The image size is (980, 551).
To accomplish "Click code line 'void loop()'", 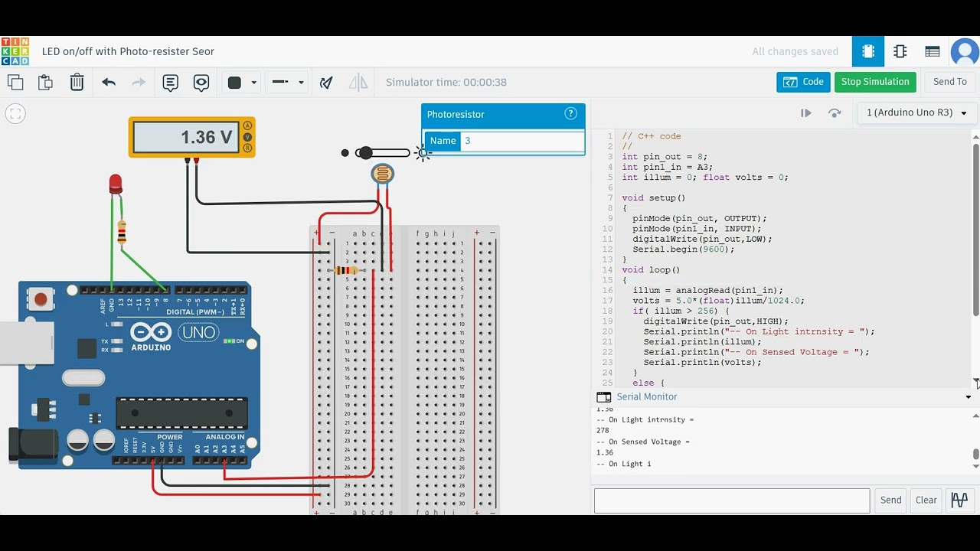I will point(651,270).
